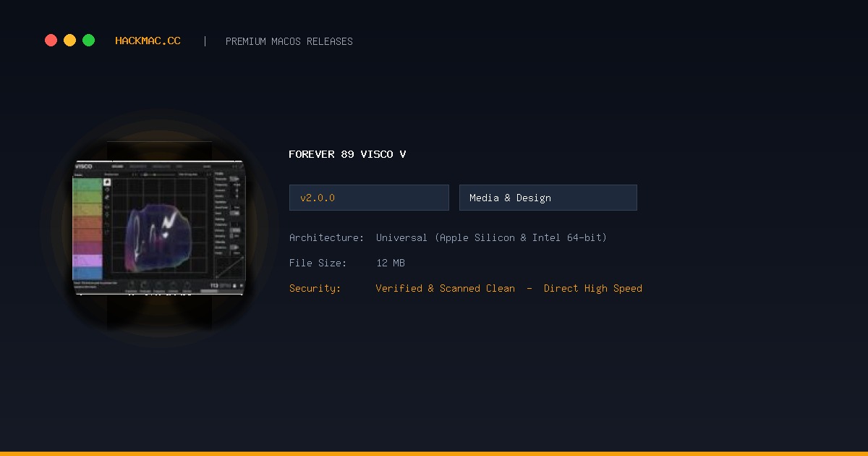This screenshot has width=868, height=456.
Task: Click the green window dot
Action: point(88,41)
